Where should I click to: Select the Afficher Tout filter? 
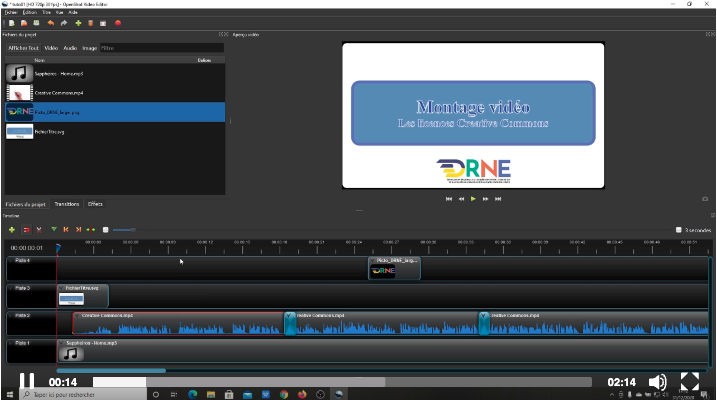click(23, 48)
